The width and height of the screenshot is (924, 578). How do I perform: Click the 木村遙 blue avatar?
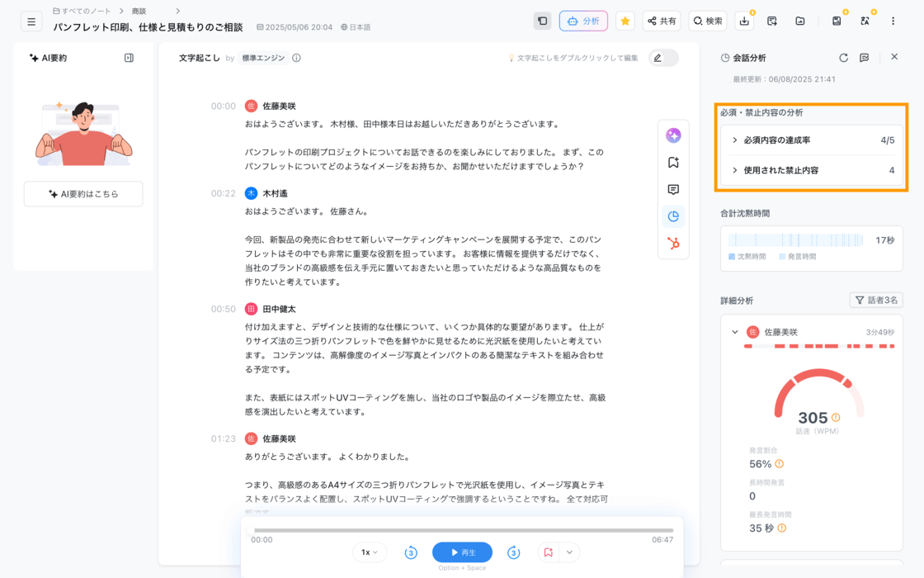click(251, 193)
